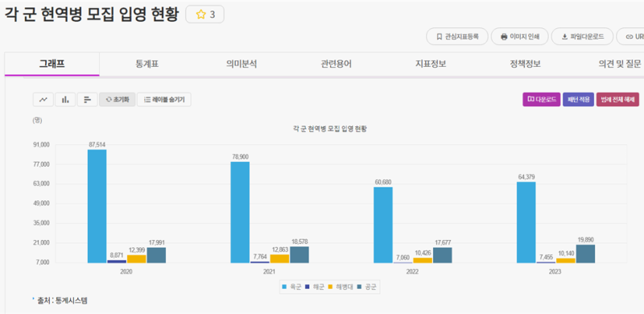Click the 파일다운로드 download button
The height and width of the screenshot is (314, 644).
[x=582, y=36]
